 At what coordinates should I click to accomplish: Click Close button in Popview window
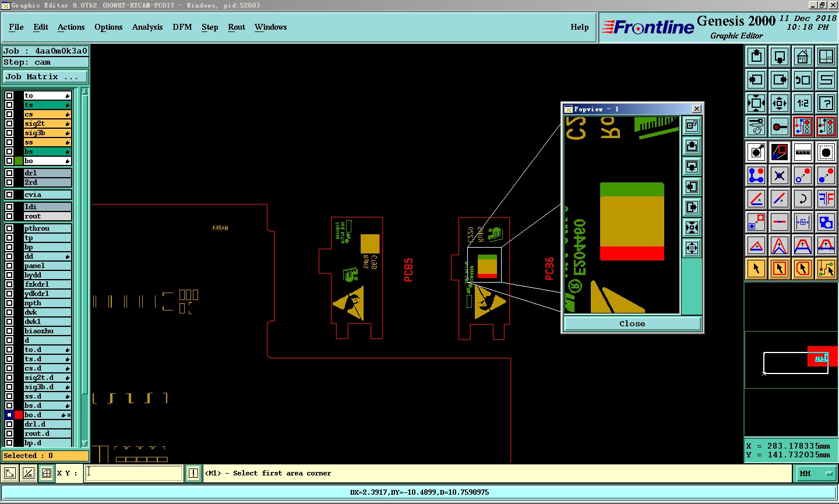(632, 323)
